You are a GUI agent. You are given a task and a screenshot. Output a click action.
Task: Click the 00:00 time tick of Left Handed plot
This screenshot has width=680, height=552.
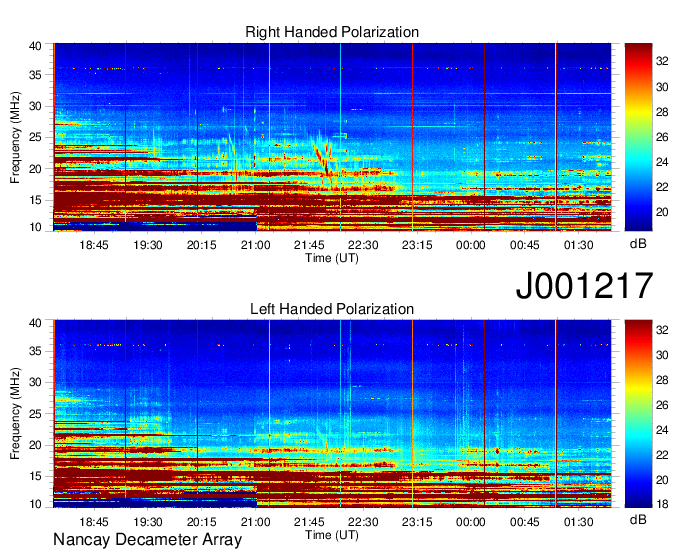click(471, 522)
